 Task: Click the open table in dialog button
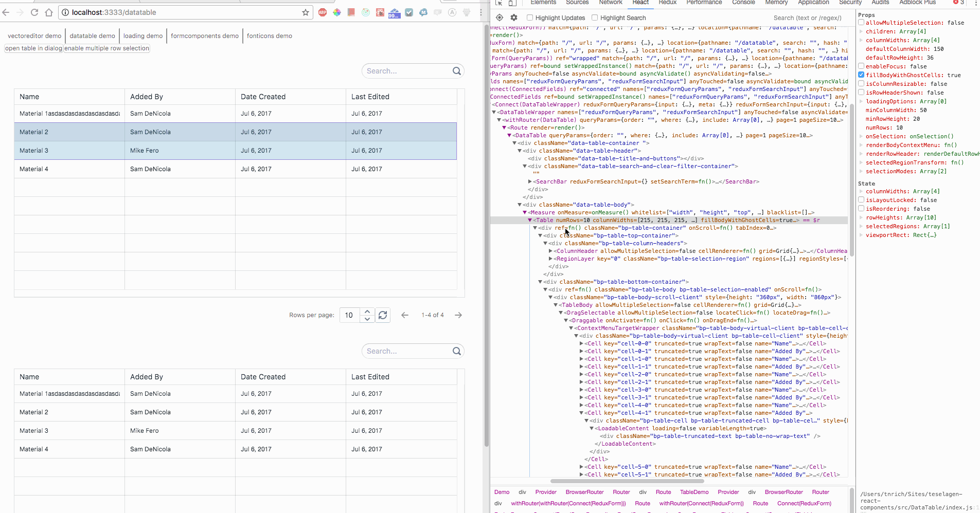click(32, 48)
